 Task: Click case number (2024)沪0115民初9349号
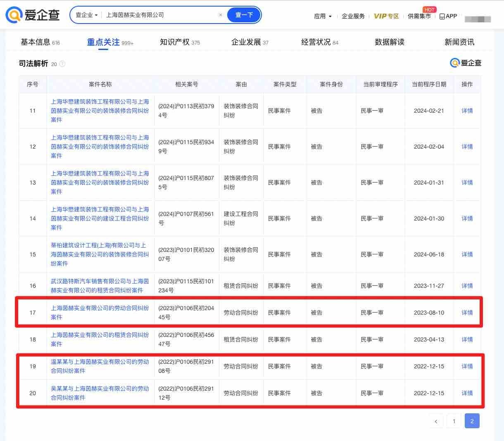coord(186,147)
